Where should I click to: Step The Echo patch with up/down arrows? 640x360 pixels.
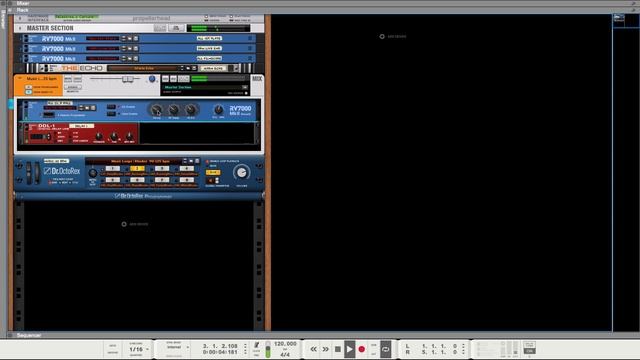182,68
